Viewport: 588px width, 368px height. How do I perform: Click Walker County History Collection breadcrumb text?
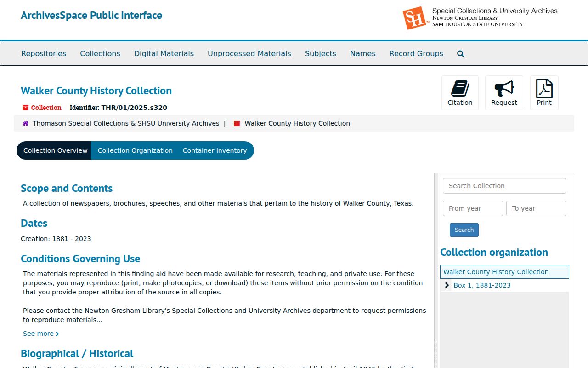point(297,123)
